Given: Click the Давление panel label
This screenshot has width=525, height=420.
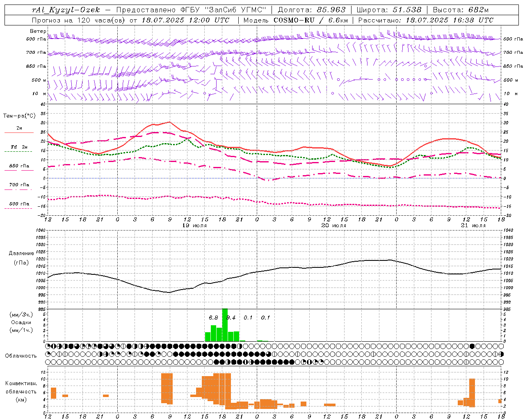Looking at the screenshot, I should pos(21,253).
